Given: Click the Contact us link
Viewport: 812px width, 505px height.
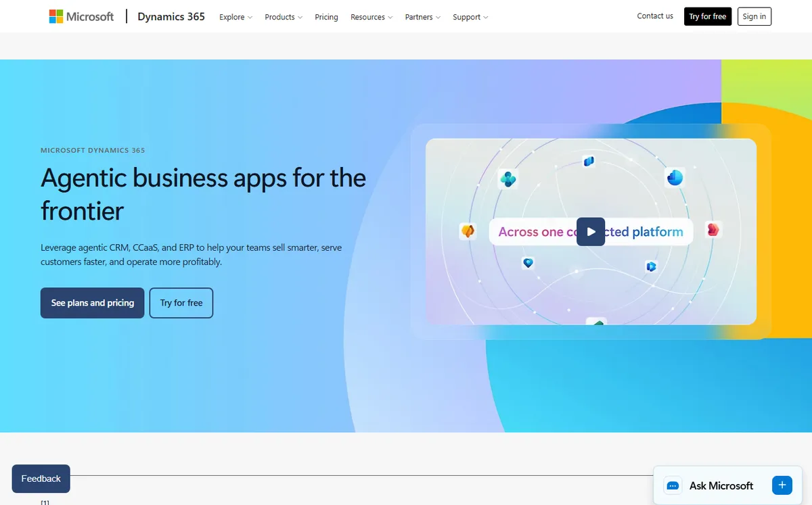Looking at the screenshot, I should [x=655, y=16].
